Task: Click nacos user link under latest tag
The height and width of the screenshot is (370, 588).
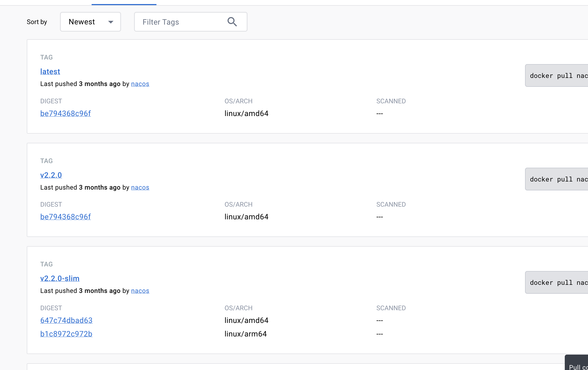Action: point(140,84)
